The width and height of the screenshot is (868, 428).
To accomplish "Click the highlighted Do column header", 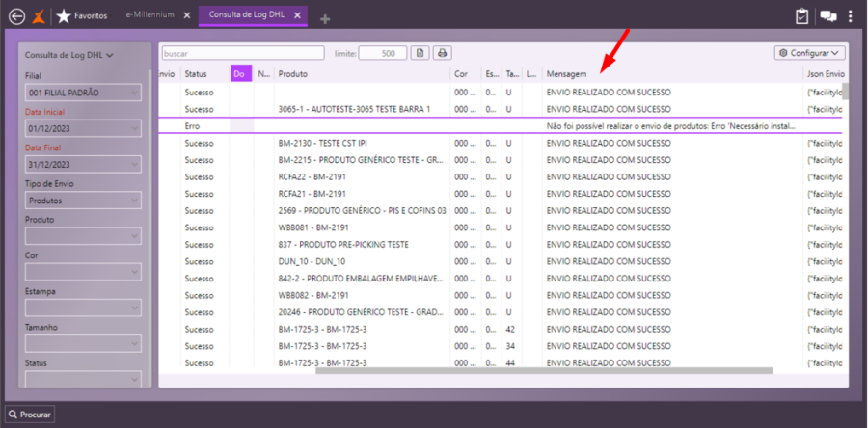I will [241, 74].
